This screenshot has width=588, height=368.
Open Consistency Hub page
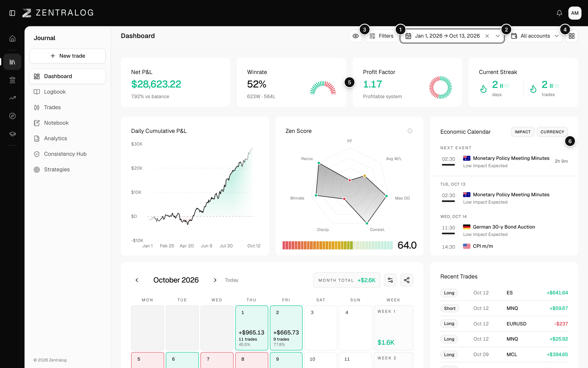(68, 154)
